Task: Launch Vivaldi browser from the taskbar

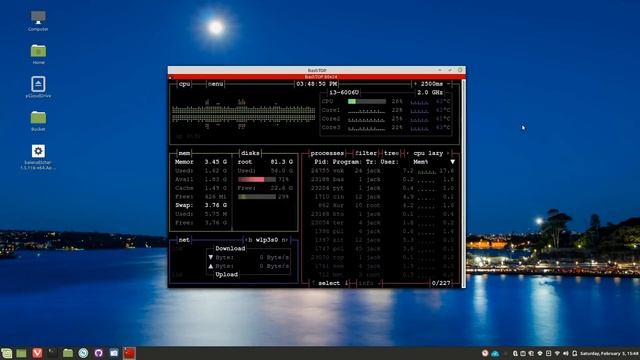Action: (x=37, y=353)
